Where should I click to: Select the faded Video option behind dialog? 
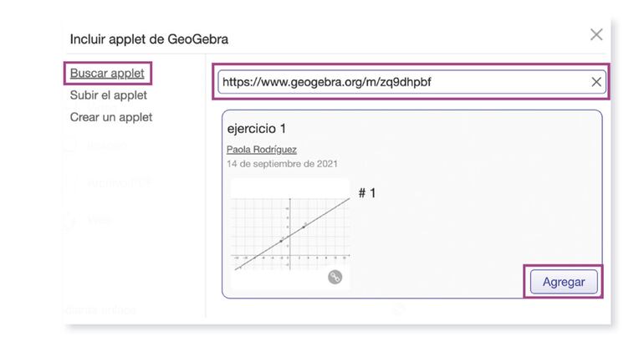click(x=99, y=220)
